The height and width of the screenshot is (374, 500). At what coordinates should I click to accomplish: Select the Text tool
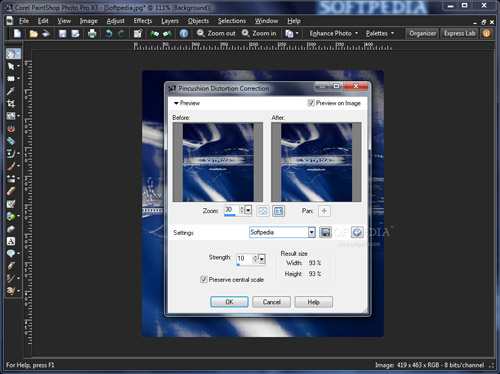[11, 241]
